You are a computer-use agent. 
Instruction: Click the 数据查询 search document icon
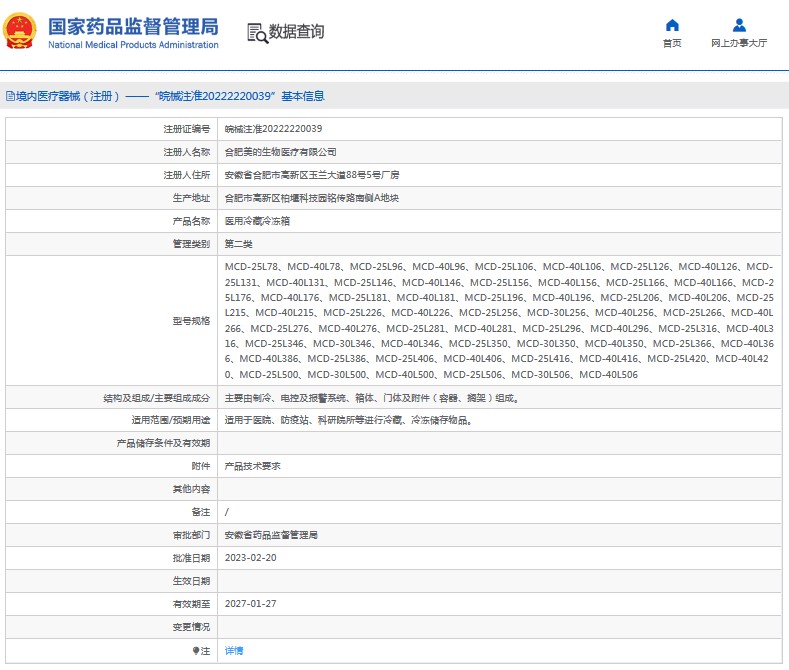[x=257, y=33]
